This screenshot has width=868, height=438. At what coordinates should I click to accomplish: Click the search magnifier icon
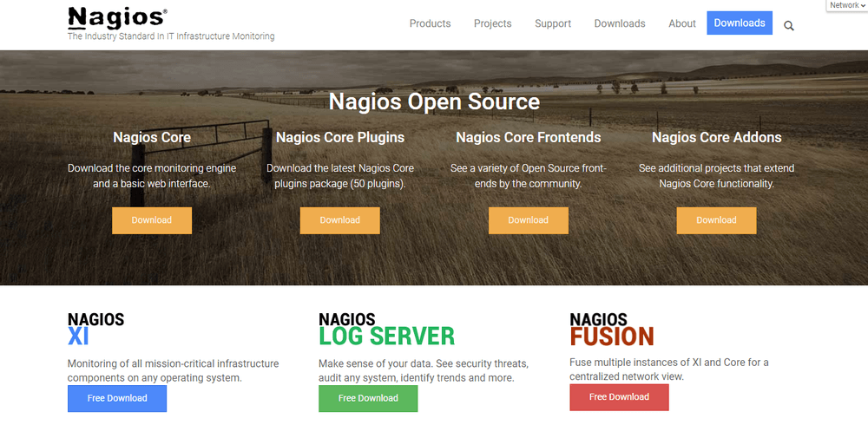[x=789, y=25]
